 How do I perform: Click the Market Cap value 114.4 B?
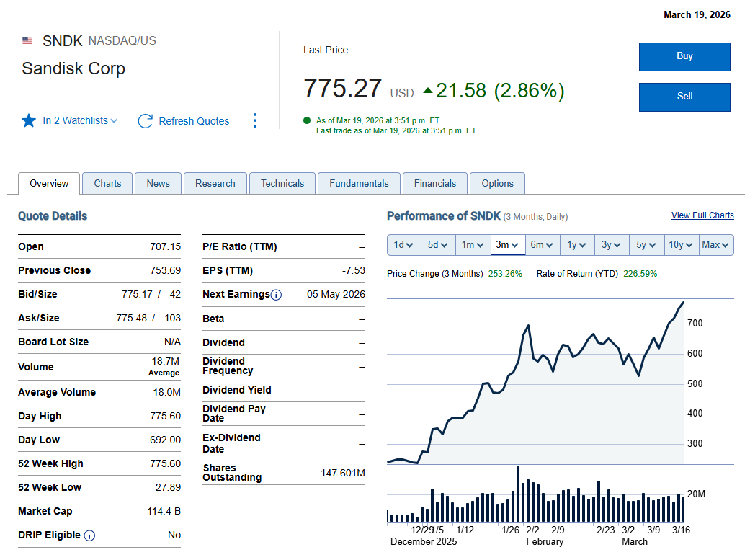[x=164, y=512]
